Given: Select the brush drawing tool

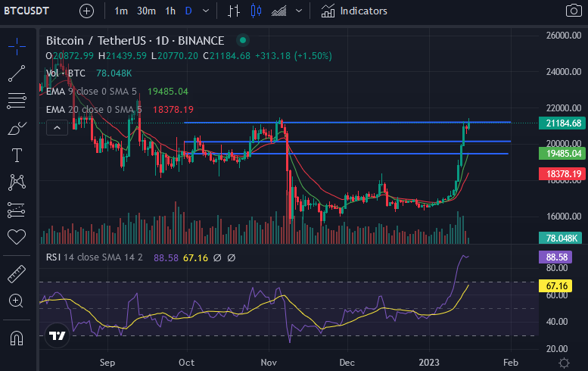Looking at the screenshot, I should click(17, 128).
